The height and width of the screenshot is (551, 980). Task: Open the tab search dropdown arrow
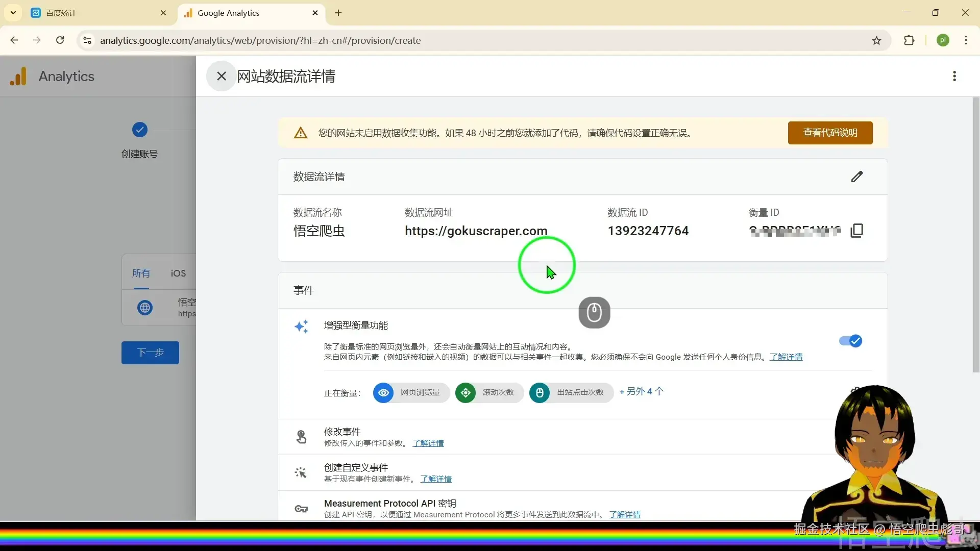(13, 13)
